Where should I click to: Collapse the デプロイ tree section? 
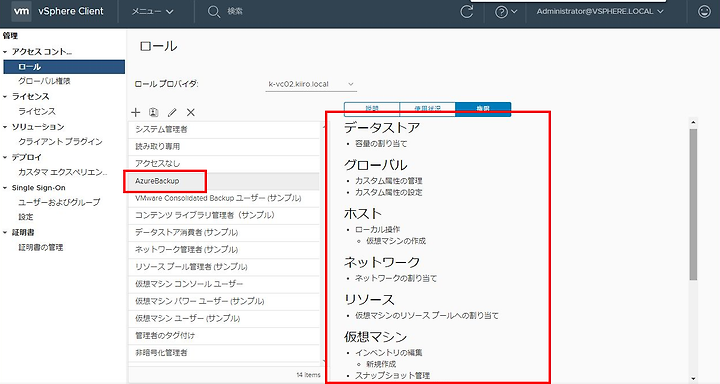tap(5, 157)
